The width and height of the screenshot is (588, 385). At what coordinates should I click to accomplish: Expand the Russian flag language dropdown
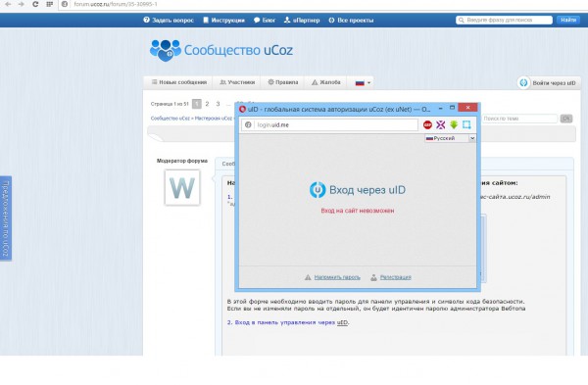tap(363, 83)
